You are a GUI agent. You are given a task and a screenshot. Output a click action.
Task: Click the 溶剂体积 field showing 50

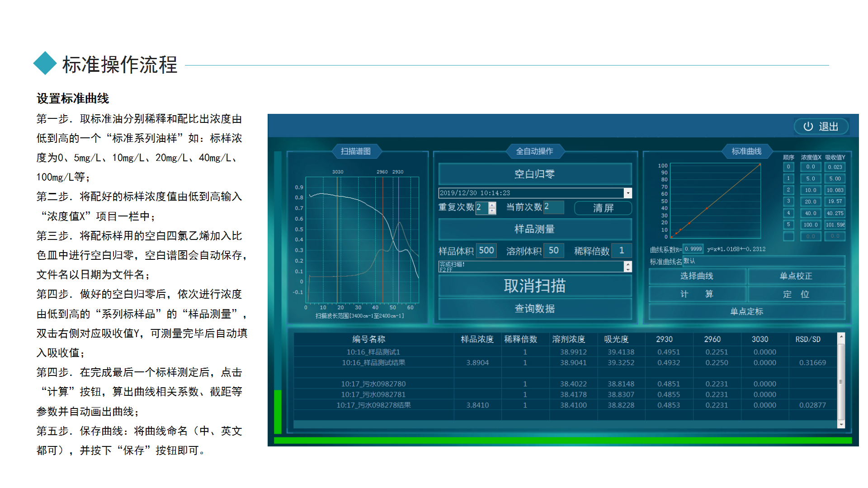[553, 250]
